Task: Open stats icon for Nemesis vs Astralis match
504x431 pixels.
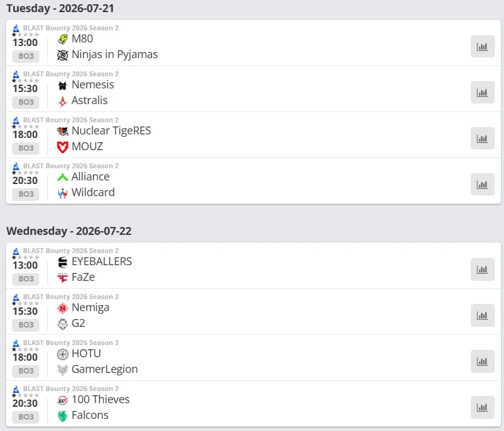Action: (x=482, y=92)
